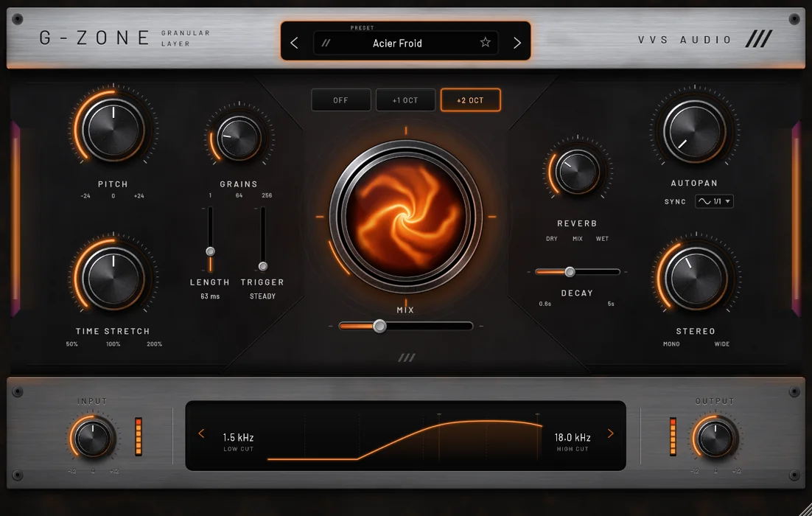Viewport: 812px width, 516px height.
Task: Open the Autopan sync rate dropdown
Action: click(714, 201)
